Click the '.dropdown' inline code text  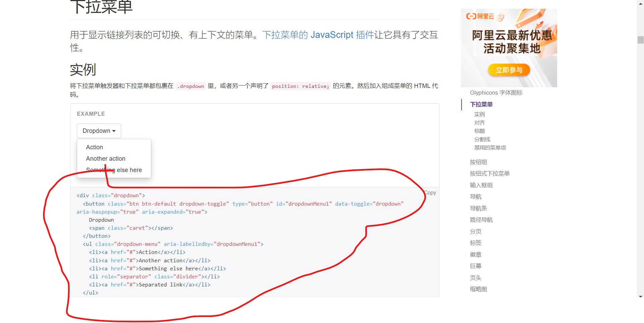[x=191, y=86]
